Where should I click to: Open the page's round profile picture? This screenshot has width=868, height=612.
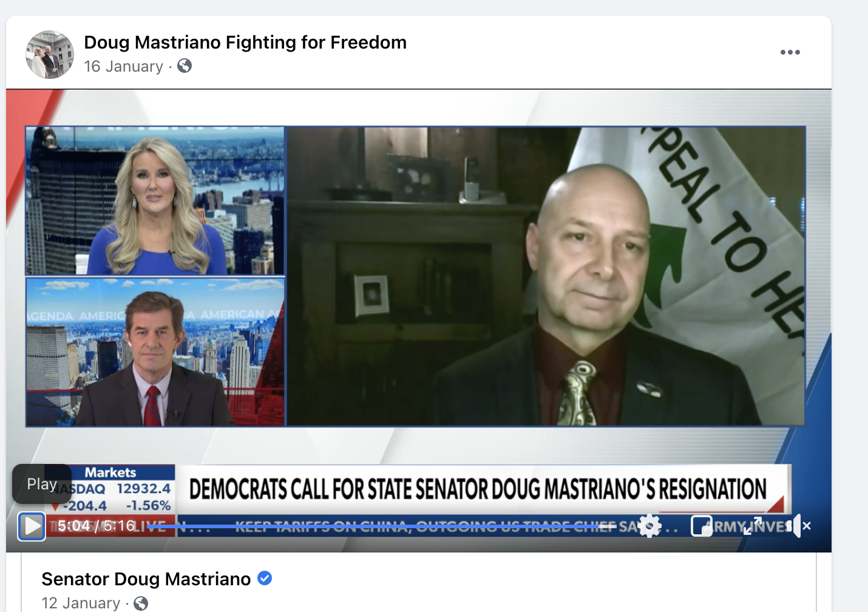[x=50, y=55]
